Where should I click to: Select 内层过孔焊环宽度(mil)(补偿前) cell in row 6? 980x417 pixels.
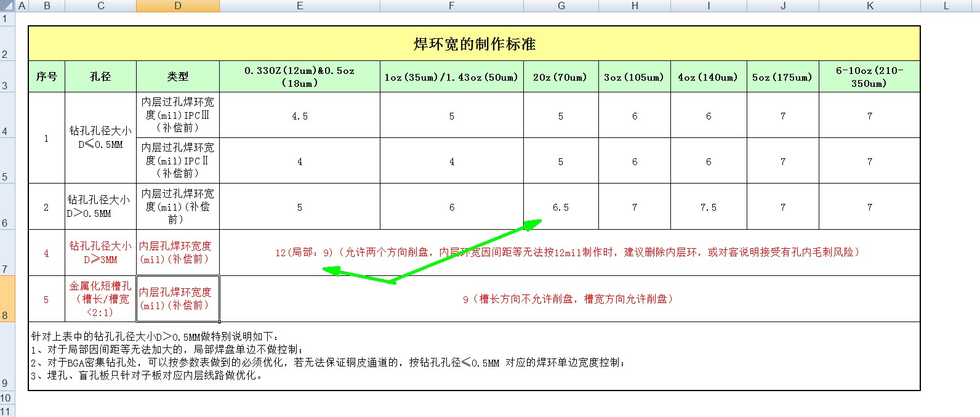coord(178,206)
